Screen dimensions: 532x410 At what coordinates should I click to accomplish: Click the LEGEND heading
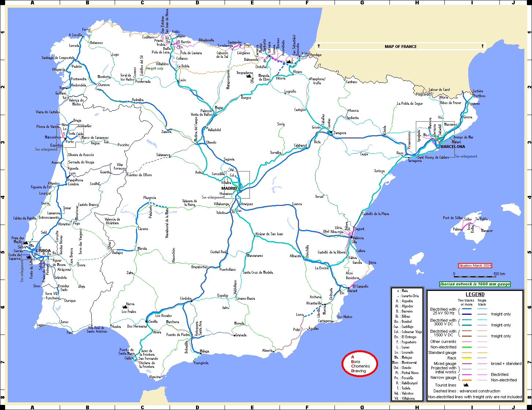point(475,294)
